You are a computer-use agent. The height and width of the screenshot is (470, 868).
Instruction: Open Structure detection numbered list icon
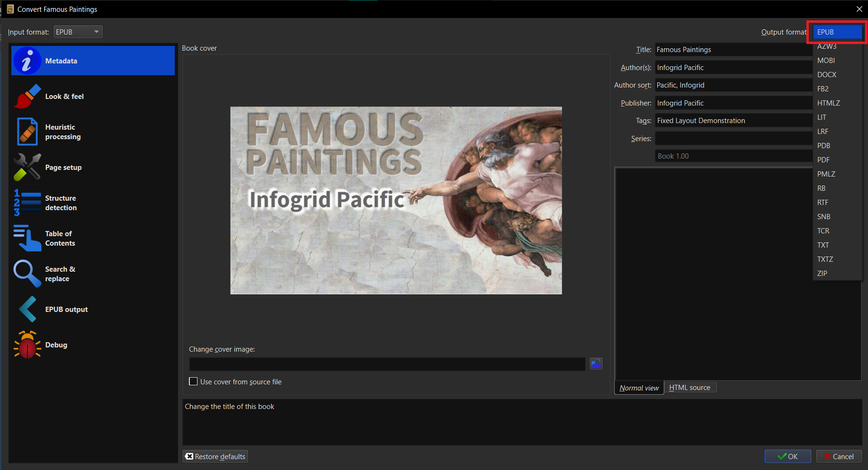(27, 203)
